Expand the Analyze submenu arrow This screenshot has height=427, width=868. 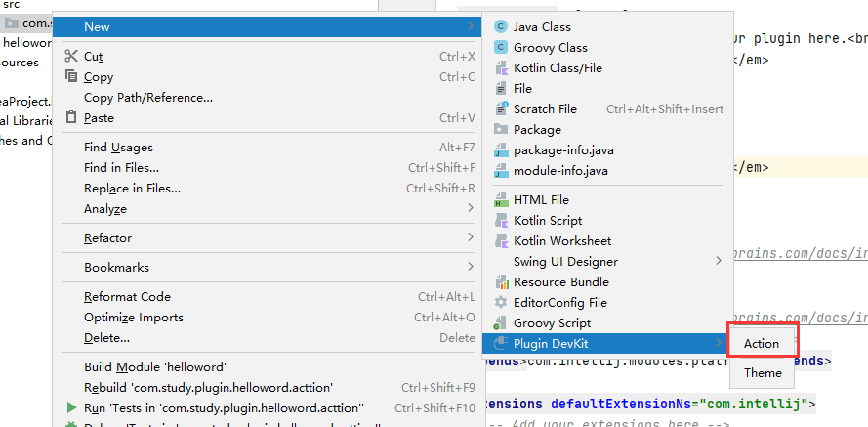471,208
